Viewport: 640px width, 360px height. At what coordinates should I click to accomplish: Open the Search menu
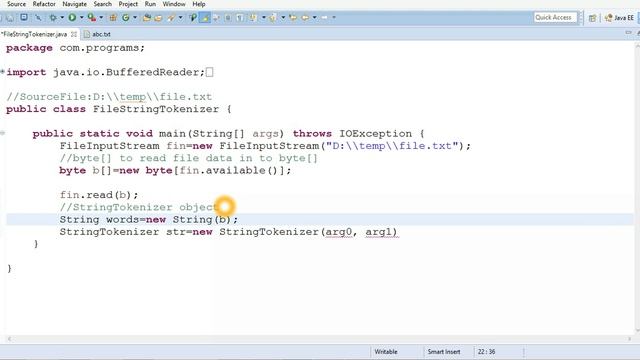click(102, 4)
